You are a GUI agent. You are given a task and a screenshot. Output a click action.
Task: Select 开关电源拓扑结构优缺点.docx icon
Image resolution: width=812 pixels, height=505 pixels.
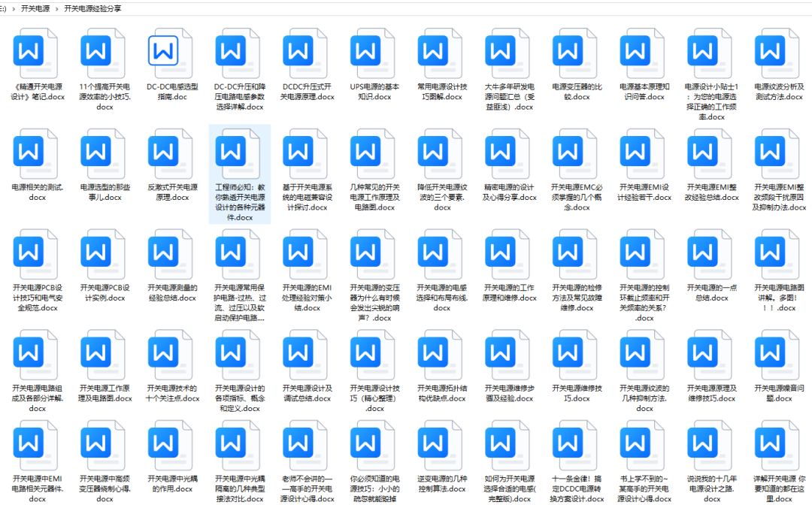tap(440, 355)
